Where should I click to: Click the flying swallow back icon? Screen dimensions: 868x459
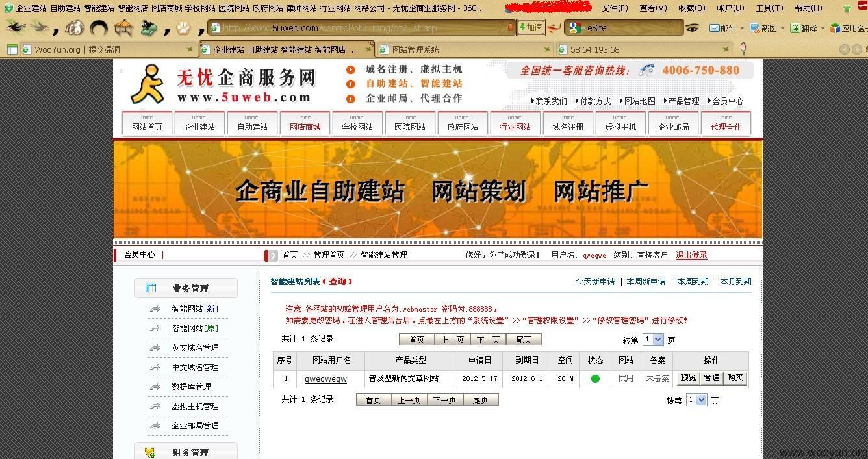[16, 27]
